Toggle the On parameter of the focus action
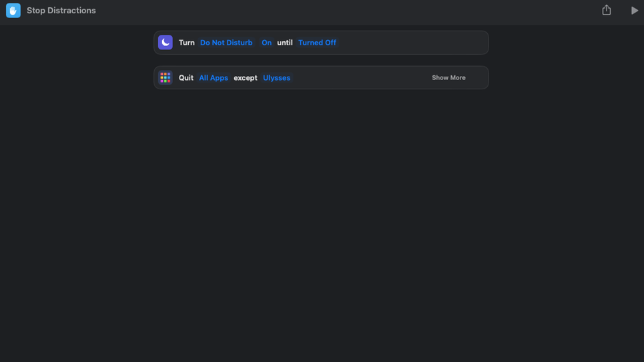 (x=266, y=43)
